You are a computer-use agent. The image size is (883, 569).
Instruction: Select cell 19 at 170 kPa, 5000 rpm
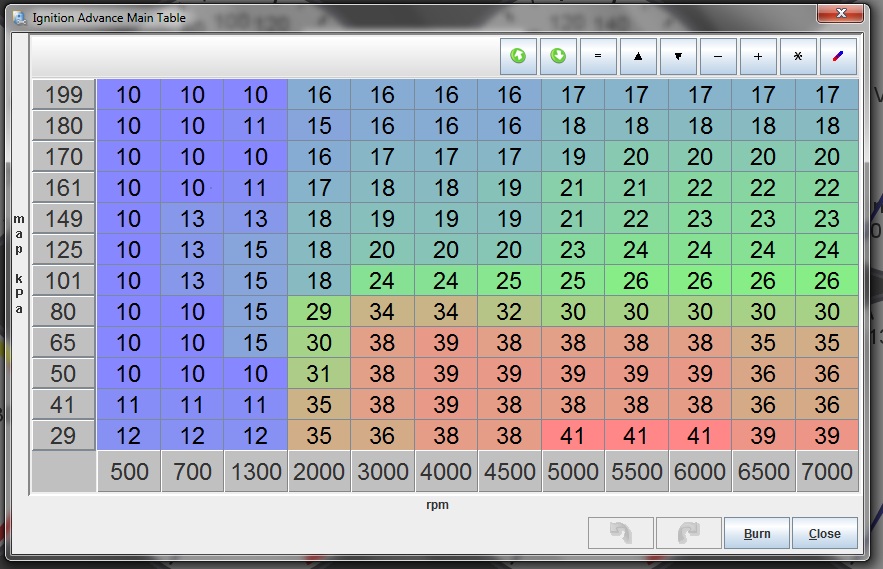pyautogui.click(x=574, y=157)
